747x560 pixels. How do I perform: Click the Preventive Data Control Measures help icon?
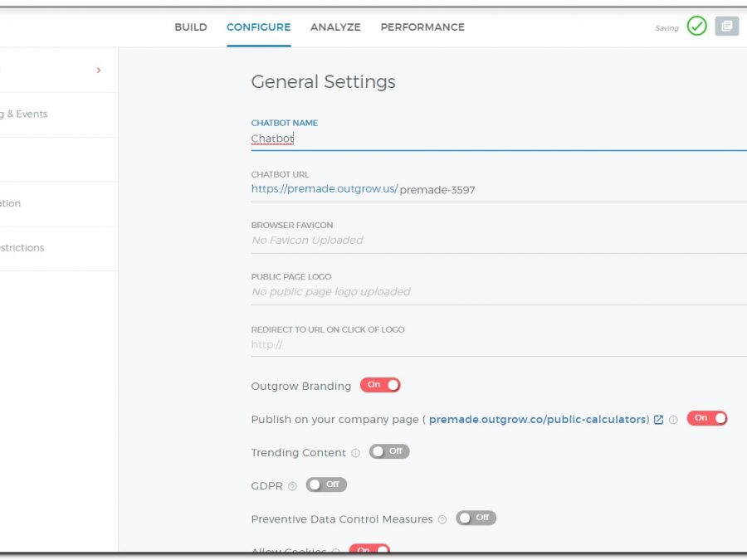(442, 519)
